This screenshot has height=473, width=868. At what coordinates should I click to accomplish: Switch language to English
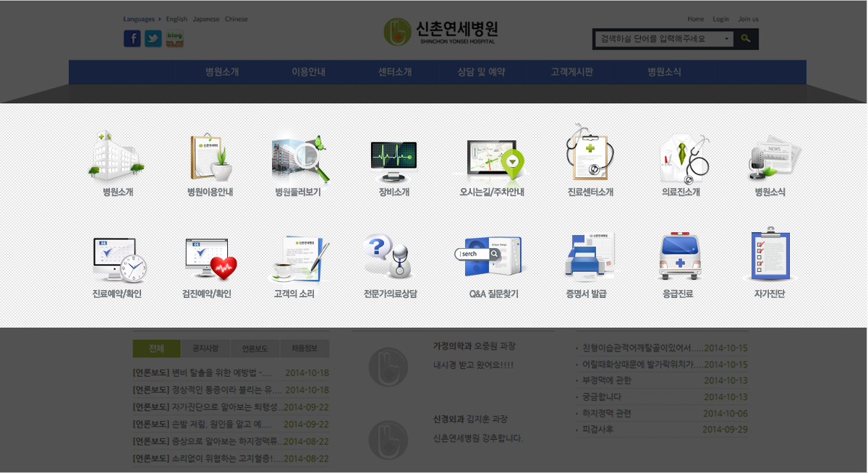point(176,19)
